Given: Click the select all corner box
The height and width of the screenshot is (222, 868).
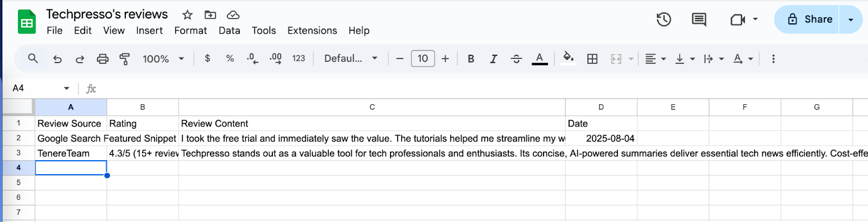Looking at the screenshot, I should tap(18, 107).
